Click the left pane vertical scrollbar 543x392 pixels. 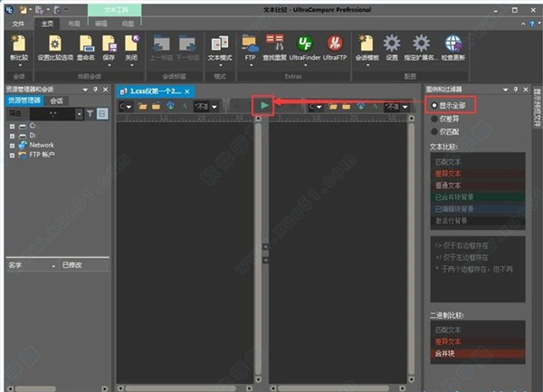point(258,249)
